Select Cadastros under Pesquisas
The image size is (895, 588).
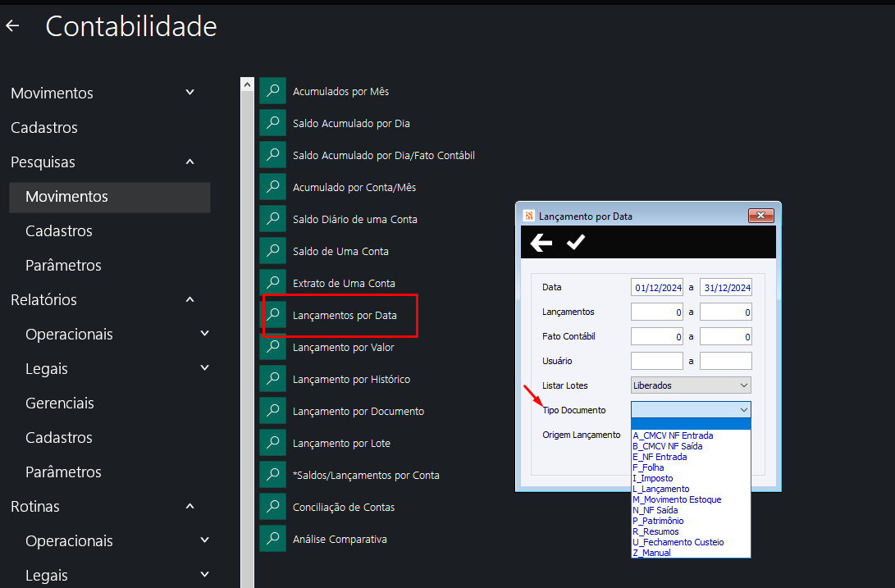[59, 230]
